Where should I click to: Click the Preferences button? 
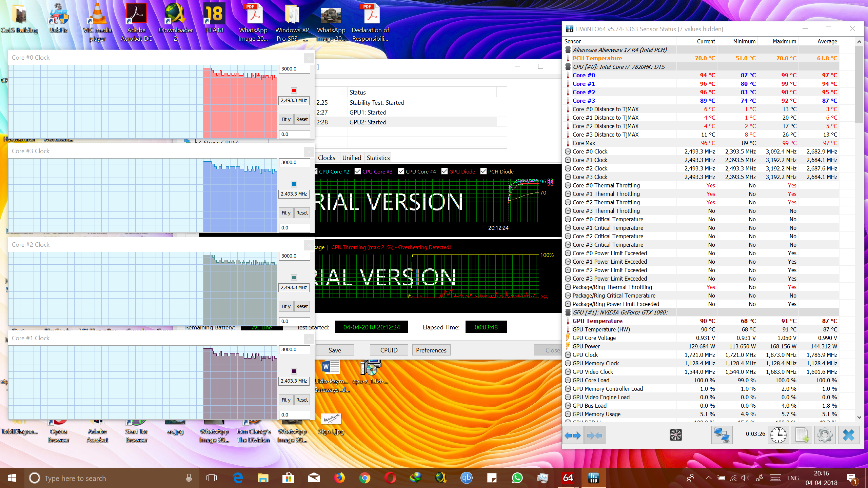(x=431, y=350)
